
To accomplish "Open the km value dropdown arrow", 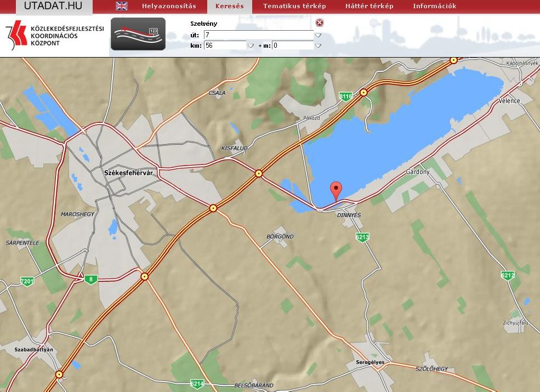I will [x=251, y=46].
